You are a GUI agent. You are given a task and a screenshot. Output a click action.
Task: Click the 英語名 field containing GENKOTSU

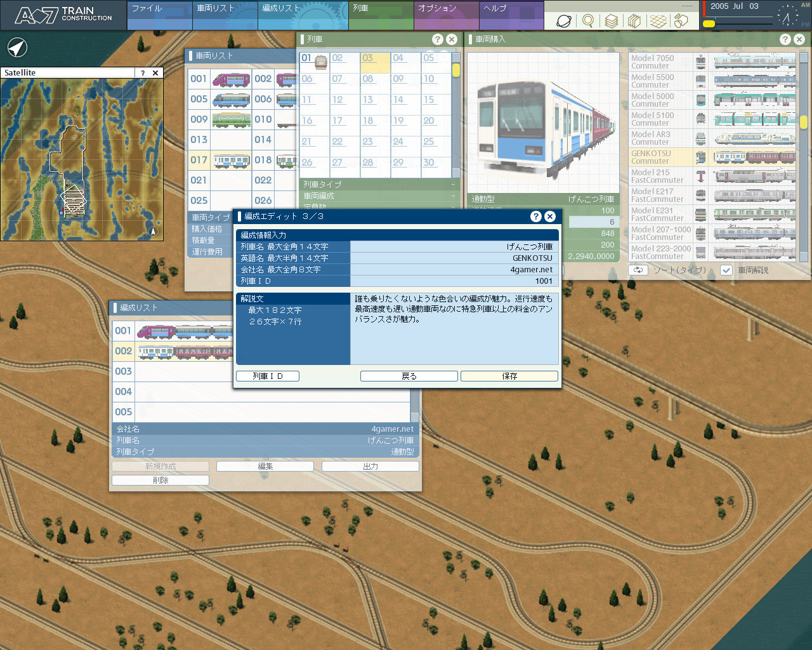[x=454, y=258]
